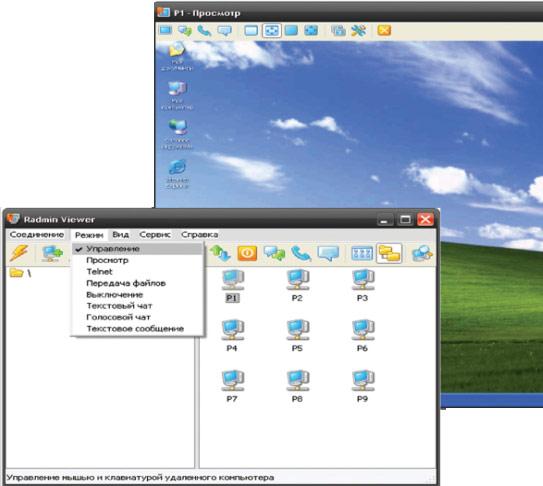Choose Передача файлов from the menu
This screenshot has width=543, height=486.
[137, 283]
